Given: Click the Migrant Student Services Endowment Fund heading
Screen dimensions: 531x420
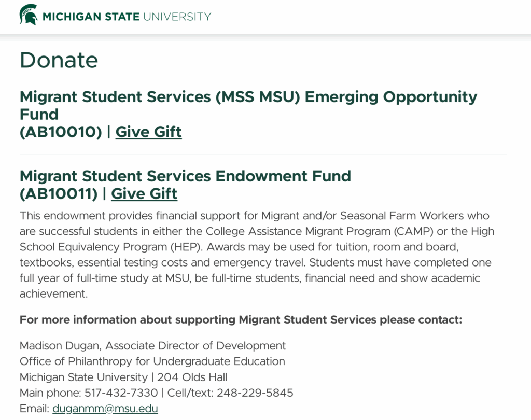Looking at the screenshot, I should (x=185, y=176).
